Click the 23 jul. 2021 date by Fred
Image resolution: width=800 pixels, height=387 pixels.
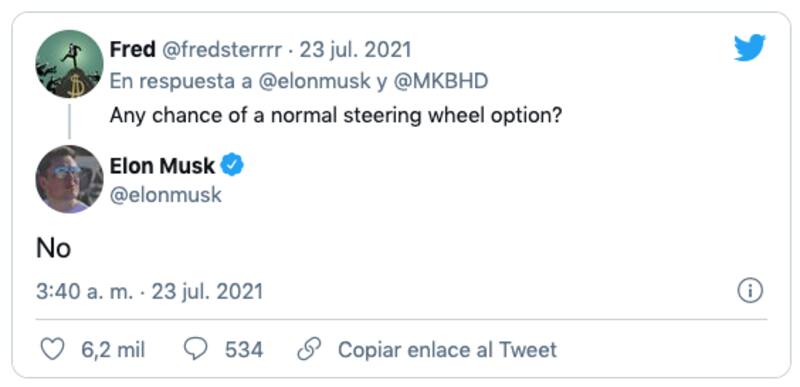(x=355, y=50)
